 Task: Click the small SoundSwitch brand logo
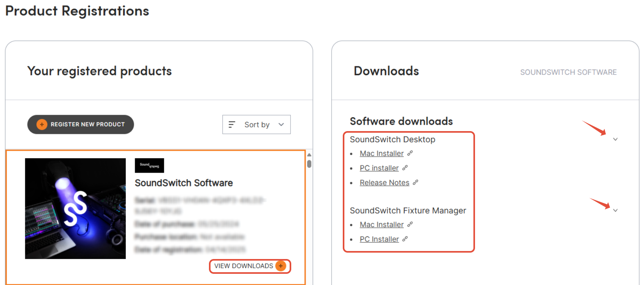(x=149, y=165)
